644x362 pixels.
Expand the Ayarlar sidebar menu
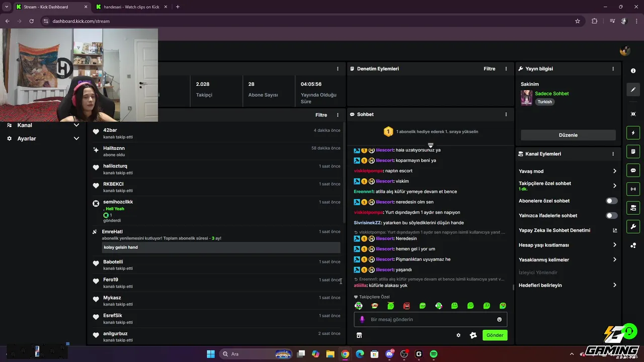tap(43, 138)
